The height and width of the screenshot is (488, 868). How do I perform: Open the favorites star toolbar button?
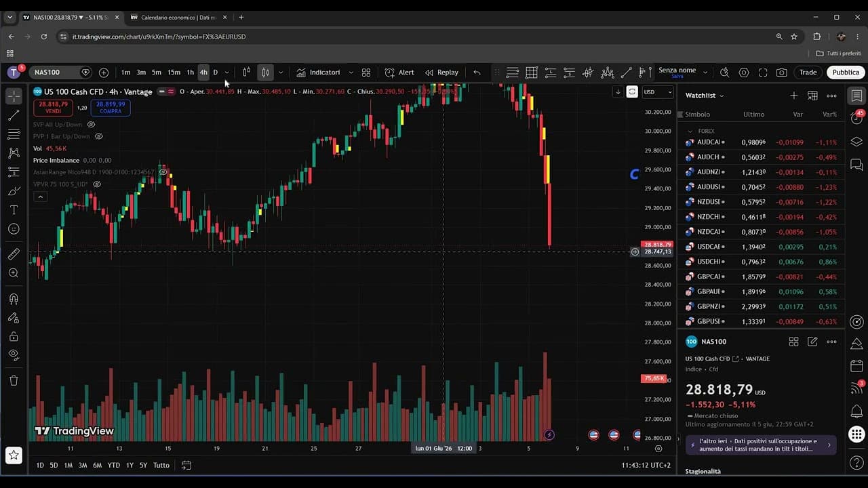coord(14,455)
